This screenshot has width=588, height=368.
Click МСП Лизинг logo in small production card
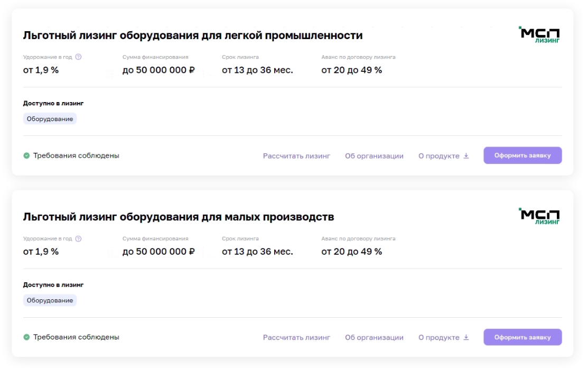click(539, 216)
